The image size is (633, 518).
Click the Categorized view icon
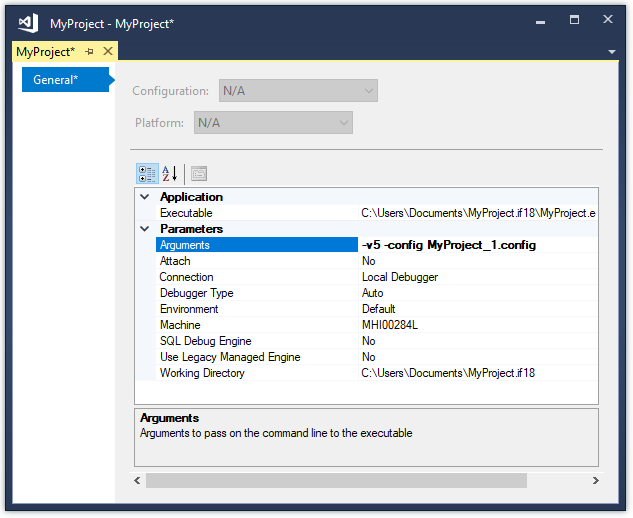point(147,173)
